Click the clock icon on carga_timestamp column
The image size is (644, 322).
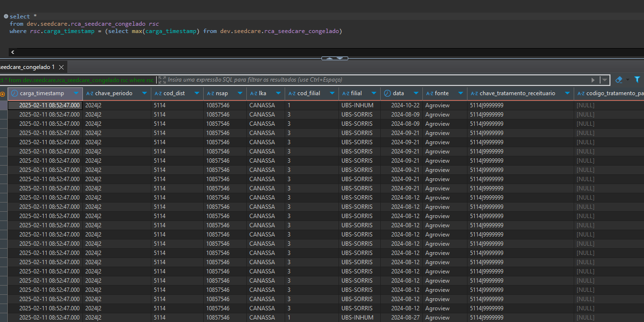tap(15, 93)
